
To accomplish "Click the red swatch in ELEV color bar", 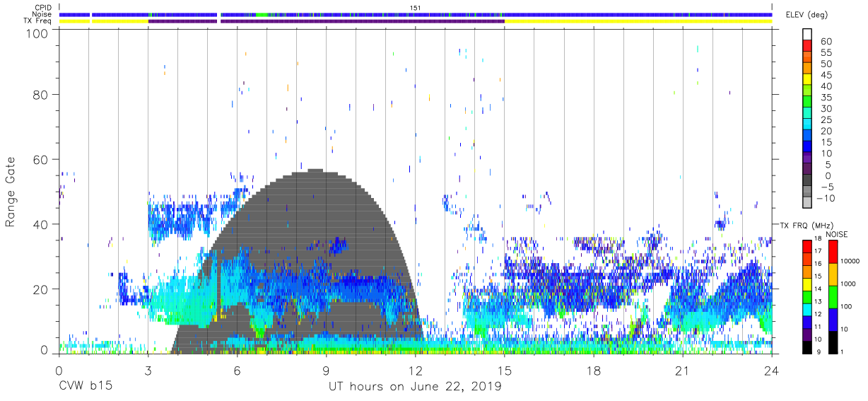I will 807,46.
